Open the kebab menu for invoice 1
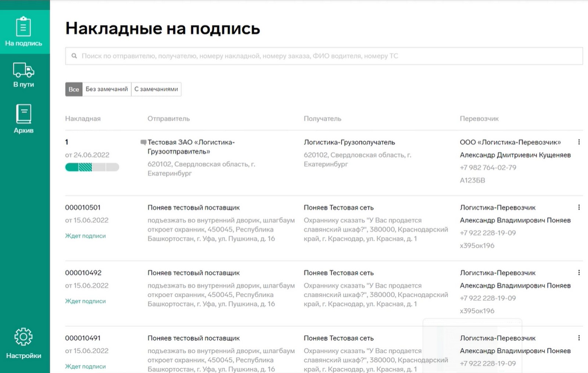The image size is (588, 373). pos(579,142)
